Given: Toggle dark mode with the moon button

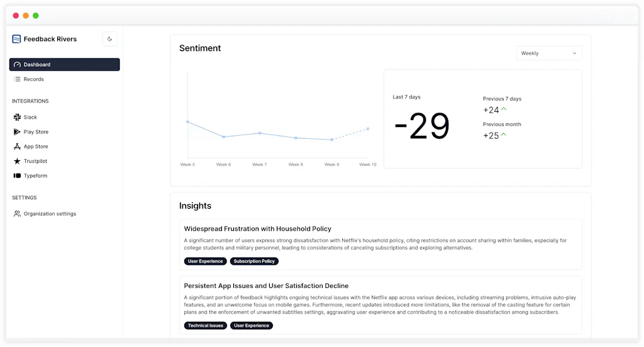Looking at the screenshot, I should (x=109, y=39).
